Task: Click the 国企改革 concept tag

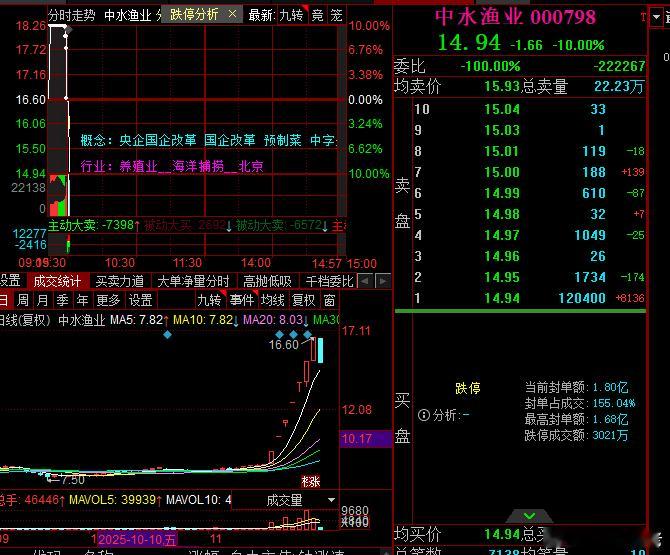Action: tap(230, 140)
